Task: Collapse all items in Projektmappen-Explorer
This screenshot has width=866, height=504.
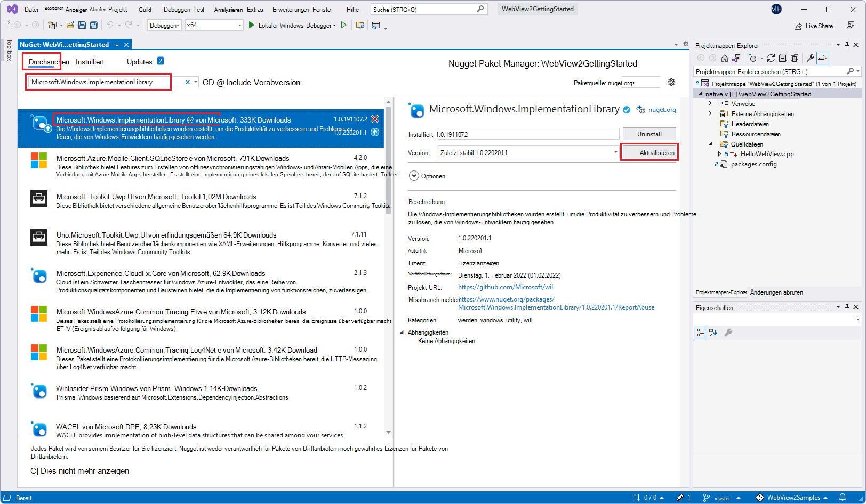Action: pos(783,58)
